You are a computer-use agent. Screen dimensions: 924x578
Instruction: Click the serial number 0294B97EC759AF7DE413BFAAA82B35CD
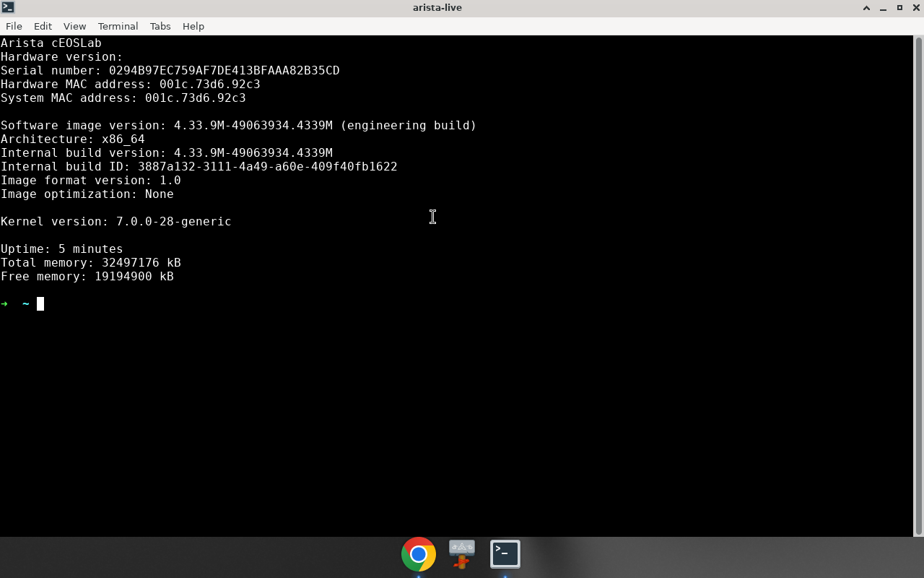[x=225, y=71]
